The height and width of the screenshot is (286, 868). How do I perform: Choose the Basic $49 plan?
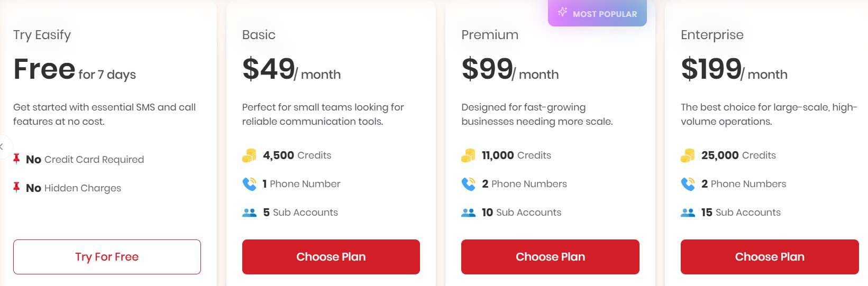click(331, 257)
